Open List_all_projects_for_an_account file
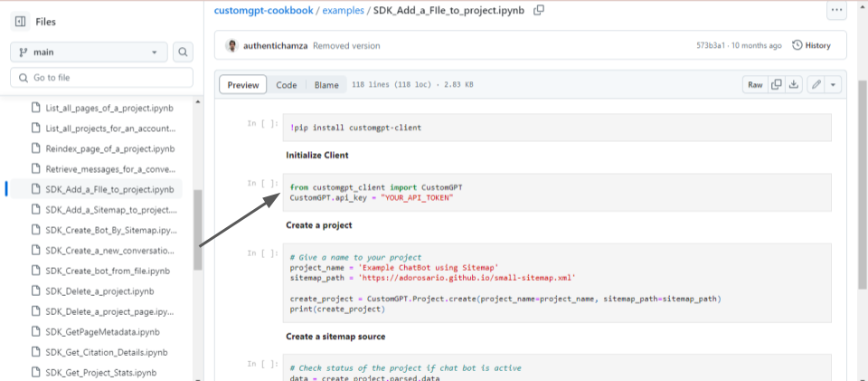Screen dimensions: 868x381 coord(110,129)
